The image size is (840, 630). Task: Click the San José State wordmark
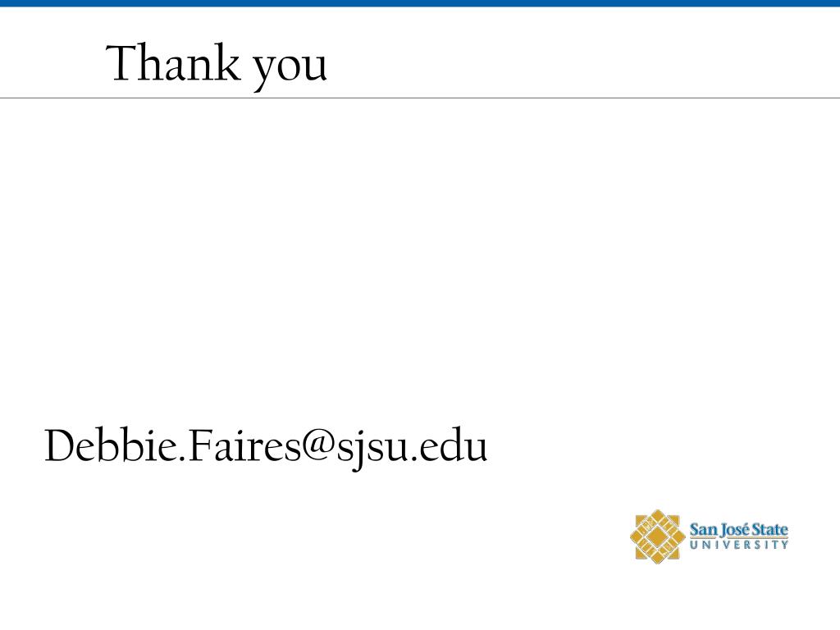point(739,531)
